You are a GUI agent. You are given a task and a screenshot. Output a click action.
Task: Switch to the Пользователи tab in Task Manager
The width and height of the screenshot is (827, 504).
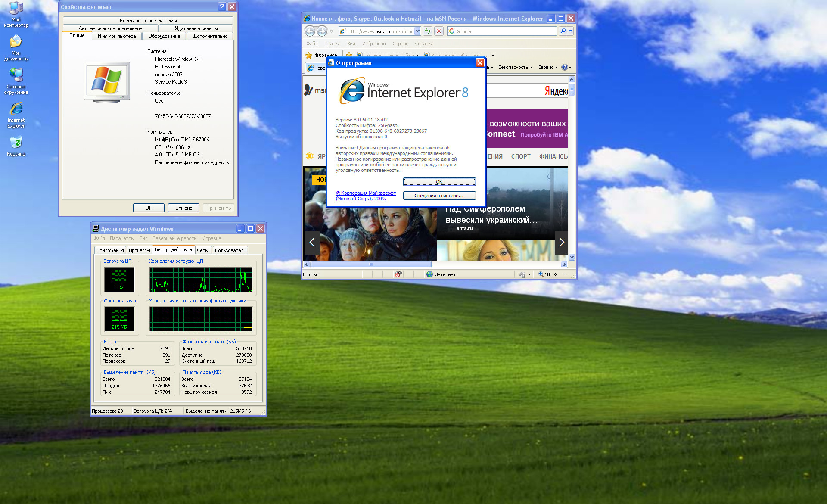click(230, 250)
